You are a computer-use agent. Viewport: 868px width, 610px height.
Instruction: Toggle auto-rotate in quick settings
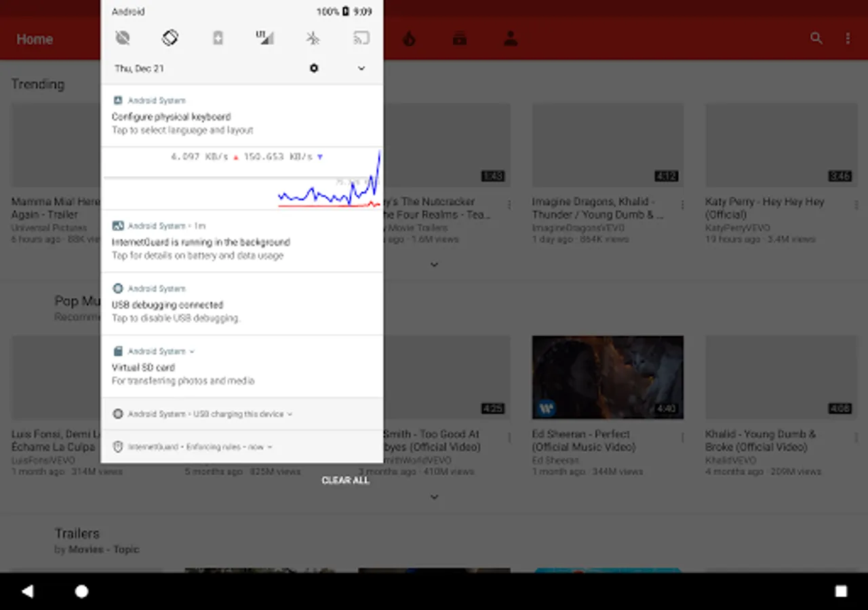[170, 38]
